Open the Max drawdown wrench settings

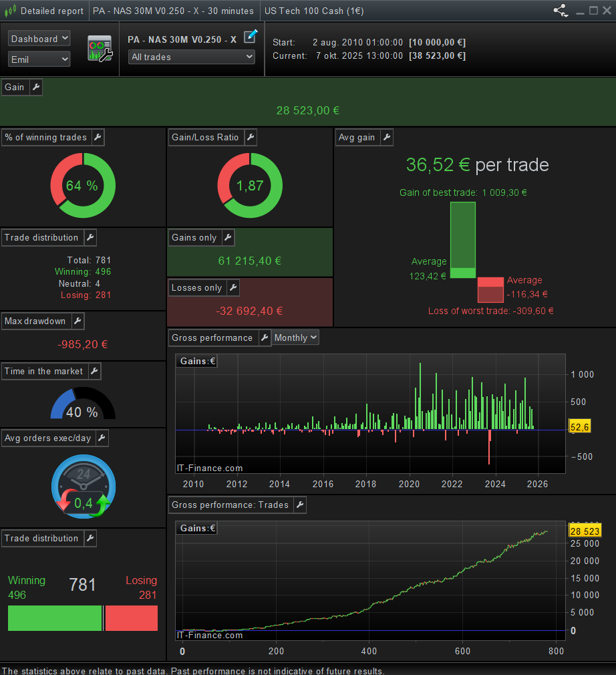[78, 321]
